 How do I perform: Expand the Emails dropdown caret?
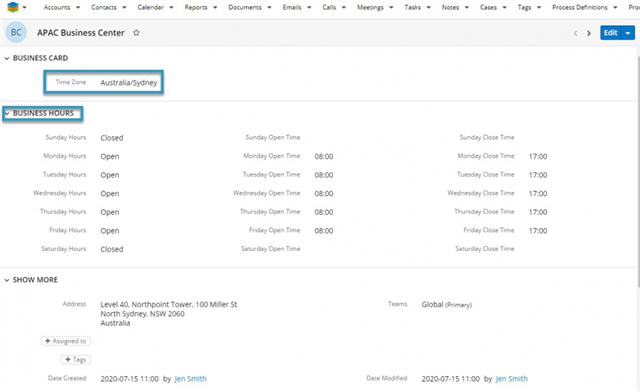click(x=309, y=7)
